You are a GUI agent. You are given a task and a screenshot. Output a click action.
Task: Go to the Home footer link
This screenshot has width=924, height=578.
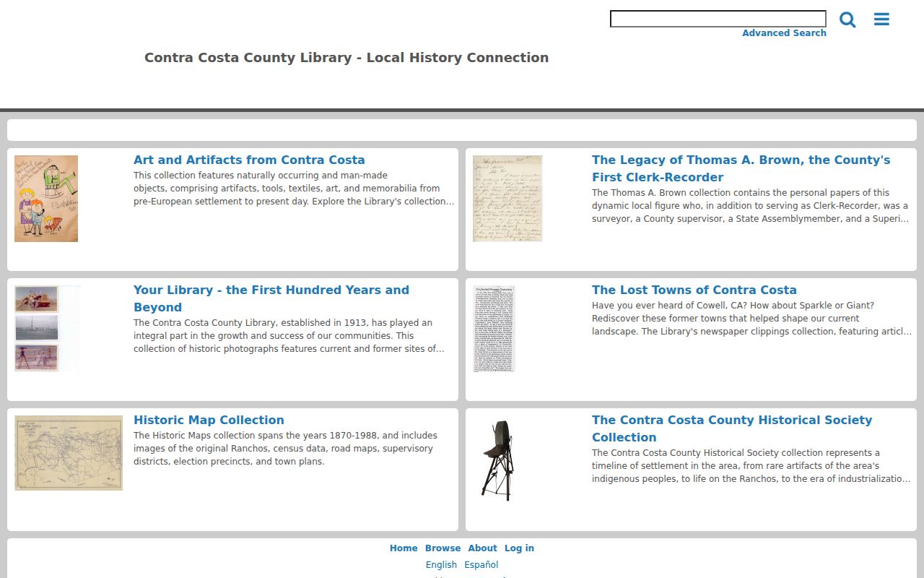click(x=404, y=548)
